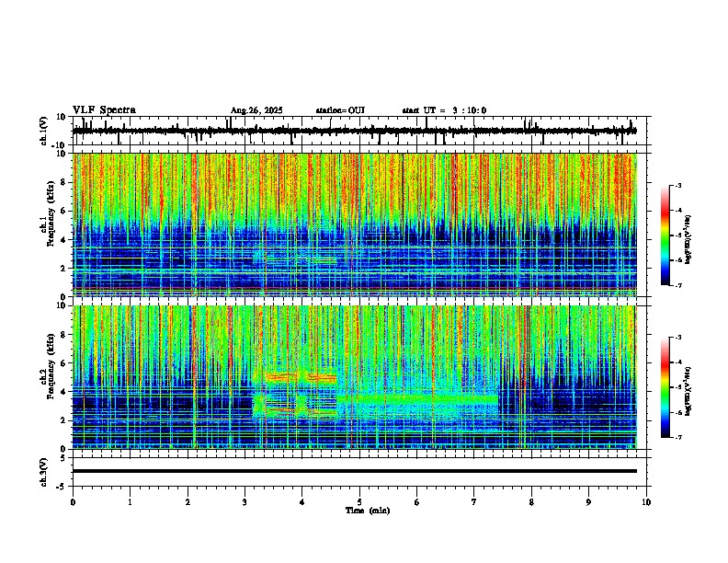Click time tick label "2" on x-axis

188,502
